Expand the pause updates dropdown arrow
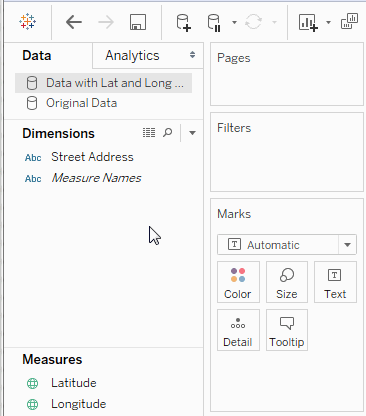The width and height of the screenshot is (366, 416). click(x=234, y=22)
